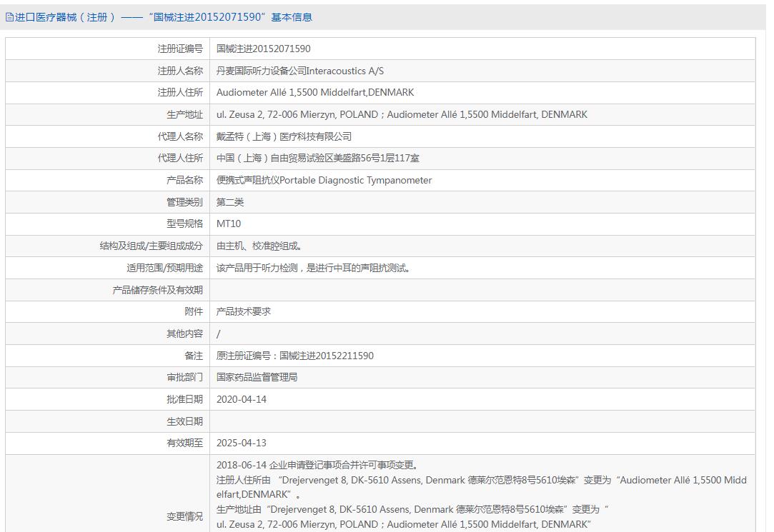
Task: Click the 产品名称 label
Action: pos(184,181)
